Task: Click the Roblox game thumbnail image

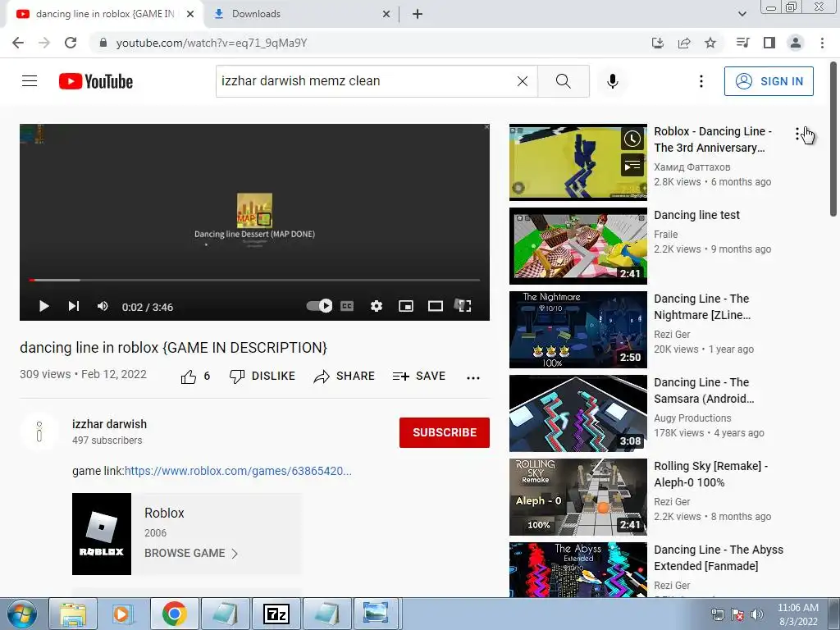Action: coord(102,534)
